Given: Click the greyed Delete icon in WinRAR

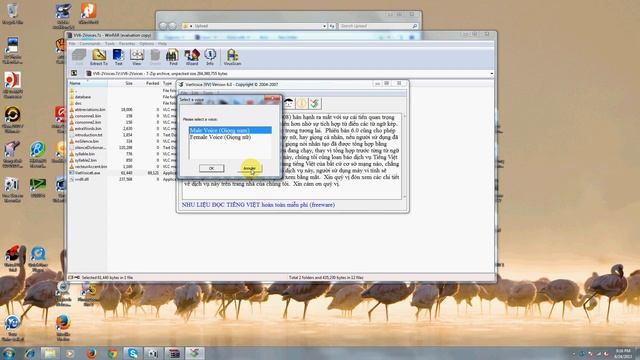Looking at the screenshot, I should tap(155, 57).
